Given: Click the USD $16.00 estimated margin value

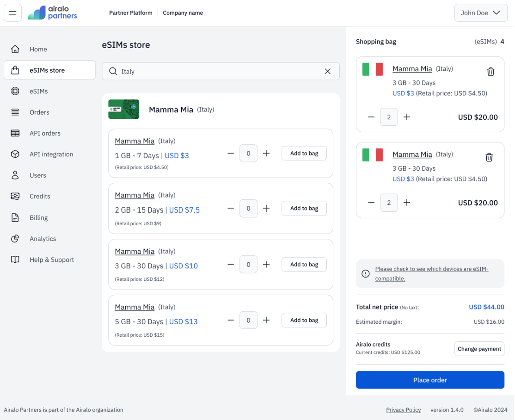Looking at the screenshot, I should tap(489, 322).
